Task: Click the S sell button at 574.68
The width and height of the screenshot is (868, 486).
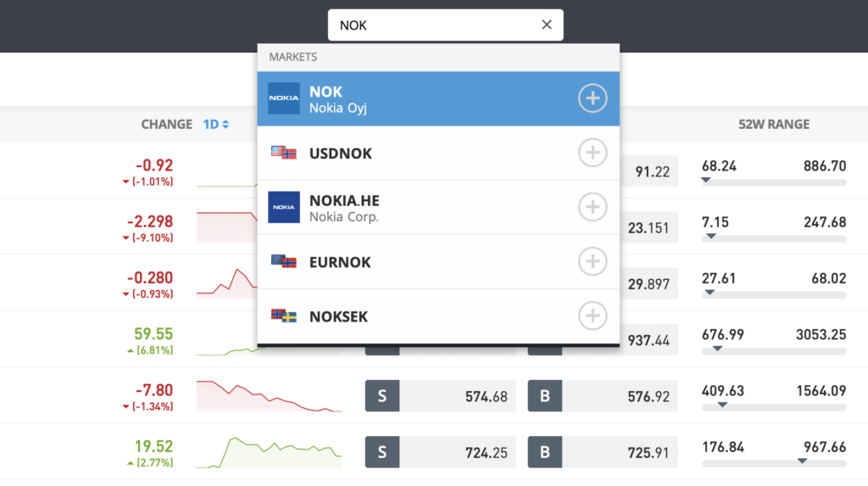Action: pyautogui.click(x=382, y=396)
